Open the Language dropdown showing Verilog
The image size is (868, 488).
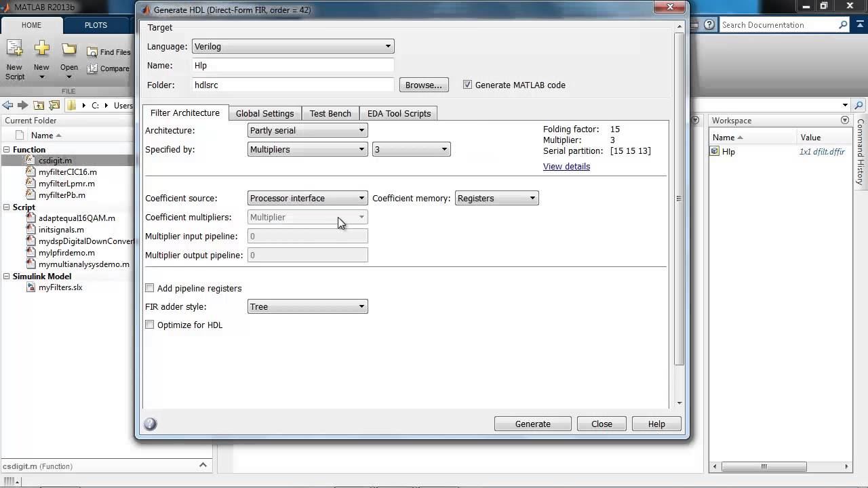pos(293,46)
